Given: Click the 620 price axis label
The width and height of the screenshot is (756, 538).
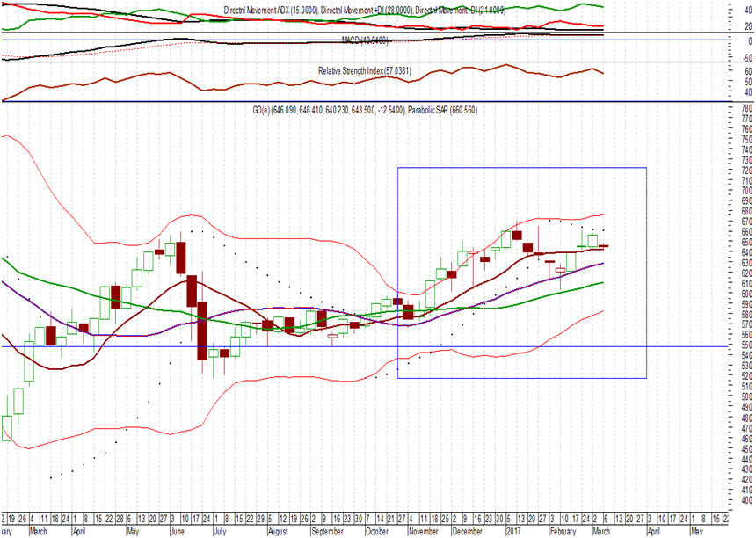Looking at the screenshot, I should click(x=746, y=273).
